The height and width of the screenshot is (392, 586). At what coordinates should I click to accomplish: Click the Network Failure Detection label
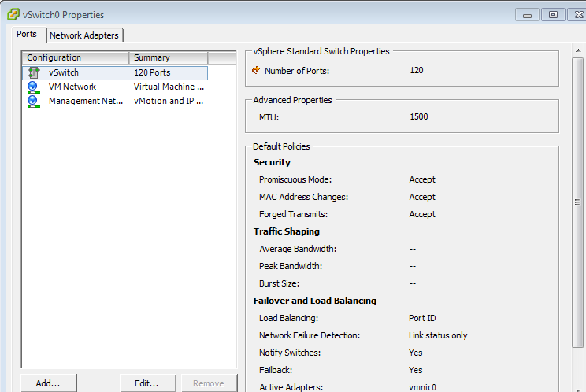tap(310, 335)
